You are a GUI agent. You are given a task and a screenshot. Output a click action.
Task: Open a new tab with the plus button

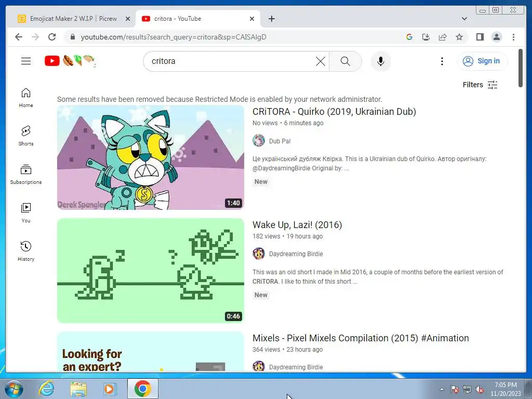pos(271,19)
